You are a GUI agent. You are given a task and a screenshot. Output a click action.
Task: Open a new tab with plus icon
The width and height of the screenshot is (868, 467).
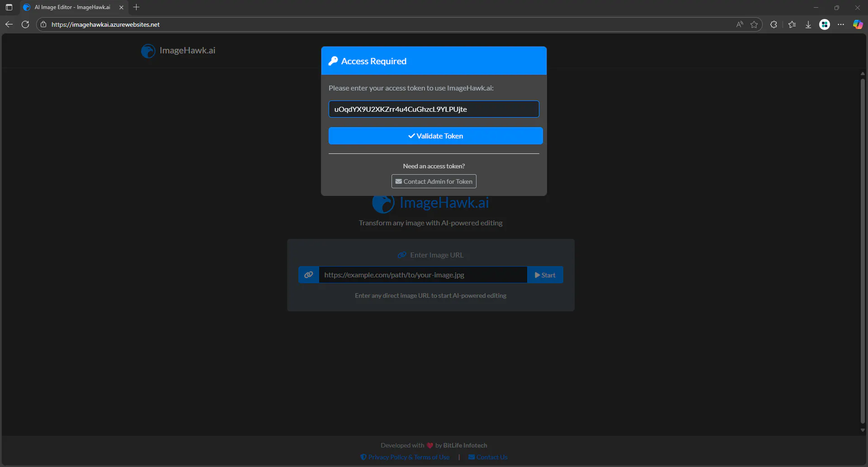137,7
